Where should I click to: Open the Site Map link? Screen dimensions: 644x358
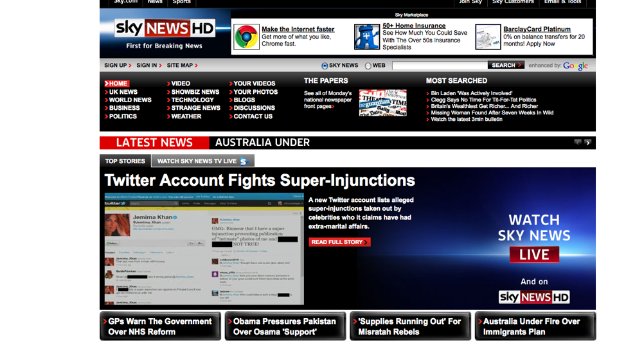tap(182, 66)
